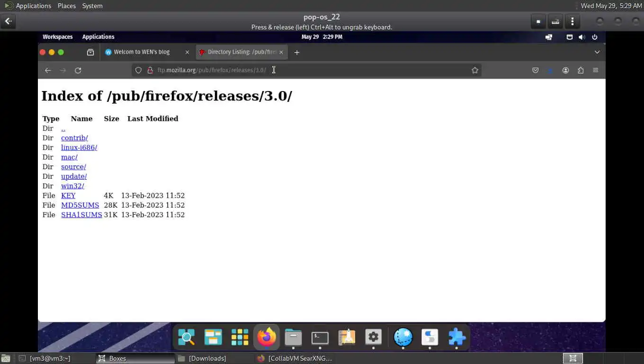Click the Firefox URL address bar
This screenshot has width=644, height=364.
307,70
